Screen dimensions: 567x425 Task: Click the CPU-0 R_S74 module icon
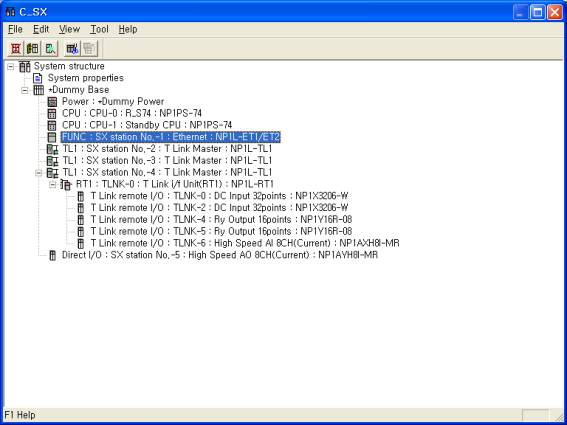click(52, 114)
